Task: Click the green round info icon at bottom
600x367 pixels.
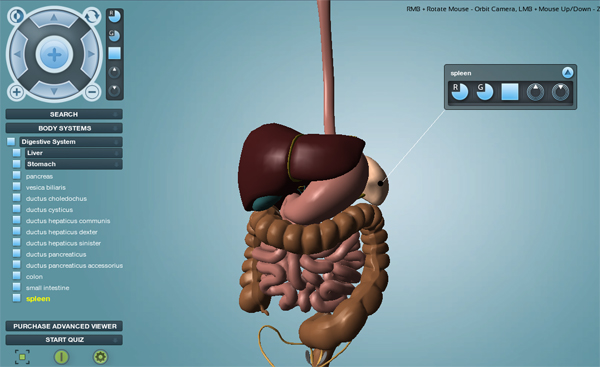Action: [x=61, y=357]
